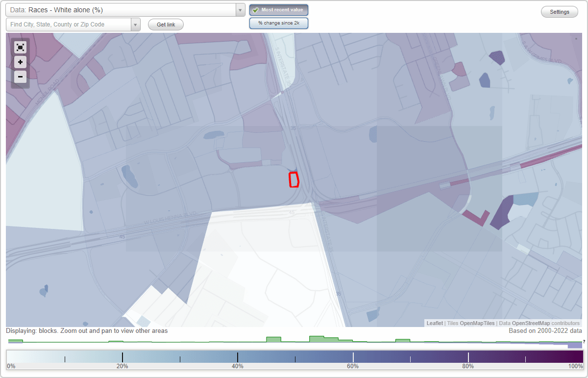This screenshot has height=378, width=588.
Task: Open the Data selection dropdown arrow
Action: click(x=240, y=10)
